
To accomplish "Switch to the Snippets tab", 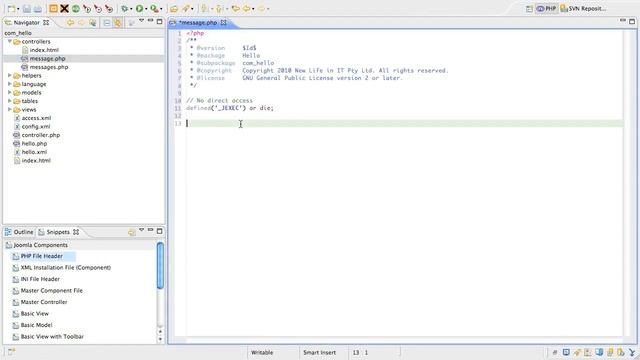I will 58,232.
